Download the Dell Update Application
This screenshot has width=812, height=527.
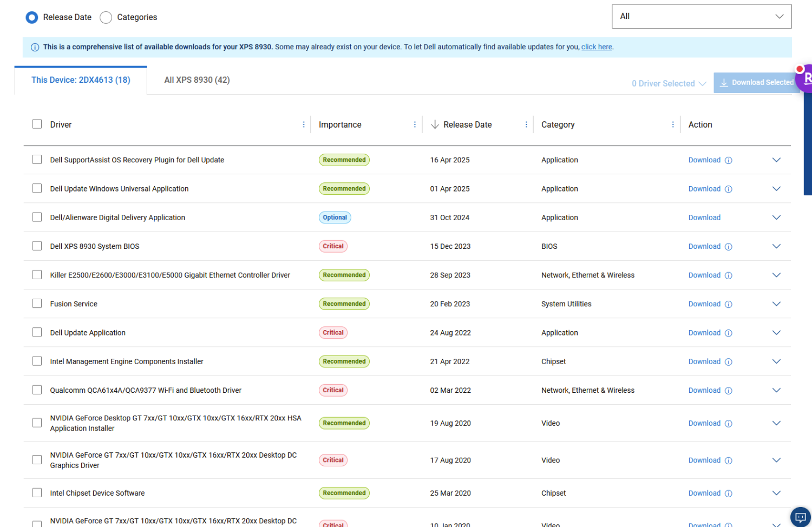(704, 333)
